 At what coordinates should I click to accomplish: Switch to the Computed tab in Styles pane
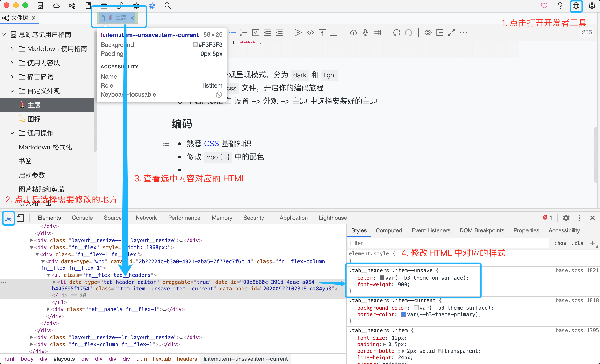[389, 230]
